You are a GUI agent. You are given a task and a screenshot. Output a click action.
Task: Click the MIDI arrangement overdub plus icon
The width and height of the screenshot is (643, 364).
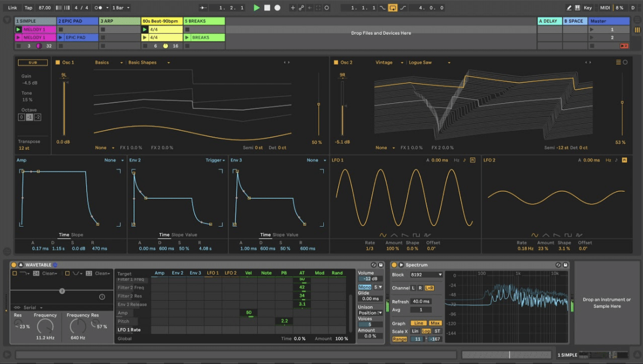[x=293, y=8]
